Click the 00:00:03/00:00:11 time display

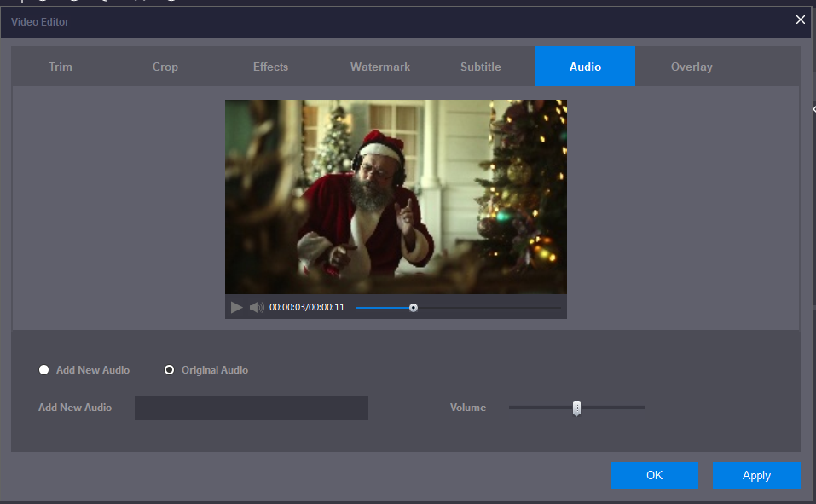click(306, 307)
